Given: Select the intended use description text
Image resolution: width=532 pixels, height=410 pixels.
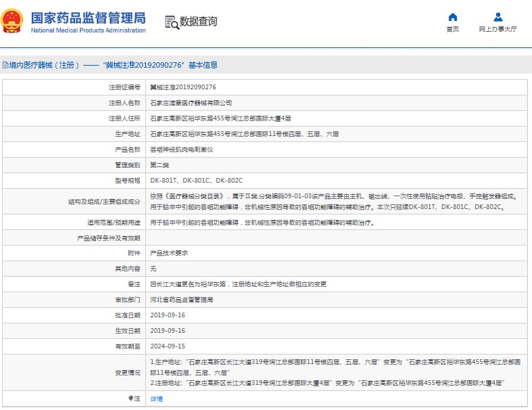Looking at the screenshot, I should 262,223.
